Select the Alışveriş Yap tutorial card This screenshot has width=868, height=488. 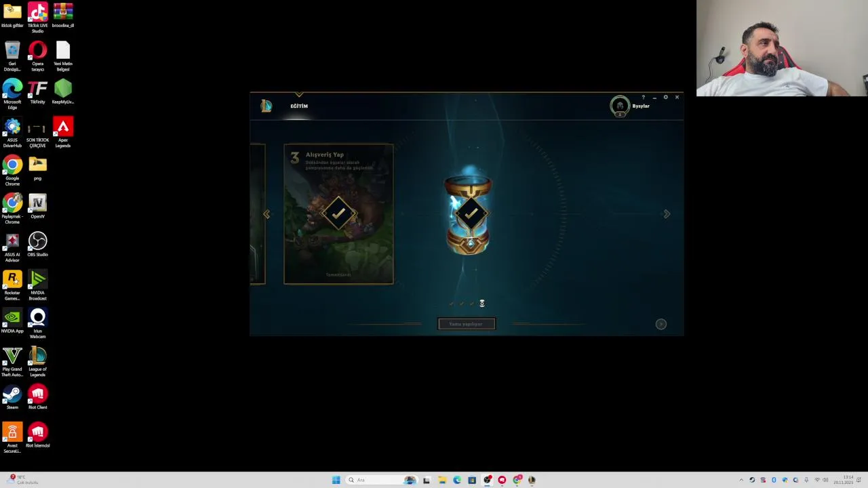[x=338, y=214]
